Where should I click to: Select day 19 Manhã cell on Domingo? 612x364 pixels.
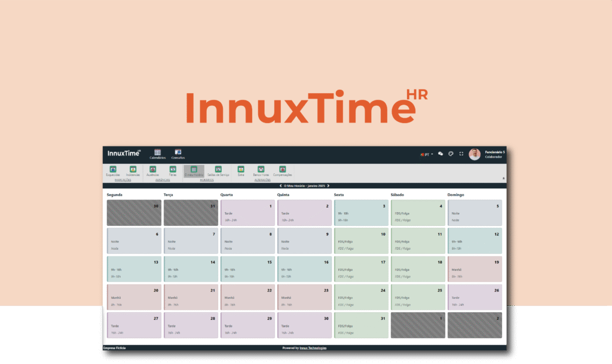coord(475,269)
